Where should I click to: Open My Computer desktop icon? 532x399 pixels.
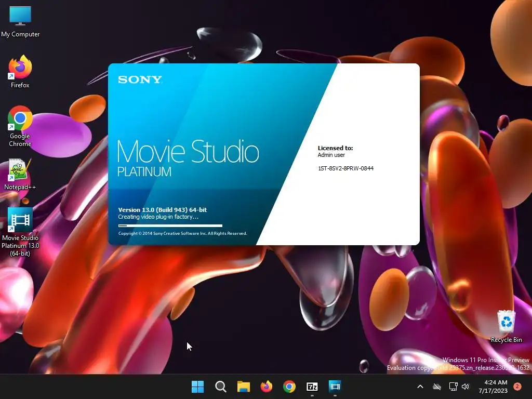(x=20, y=22)
